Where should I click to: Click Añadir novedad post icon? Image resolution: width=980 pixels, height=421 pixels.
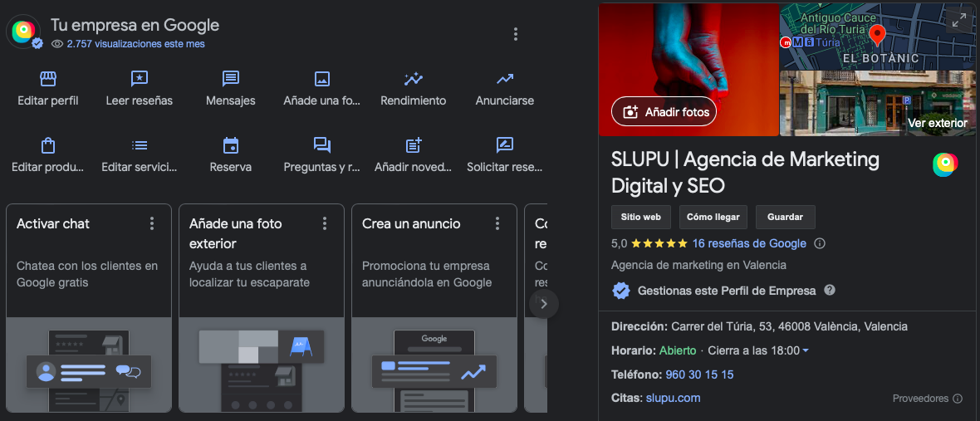pos(414,145)
